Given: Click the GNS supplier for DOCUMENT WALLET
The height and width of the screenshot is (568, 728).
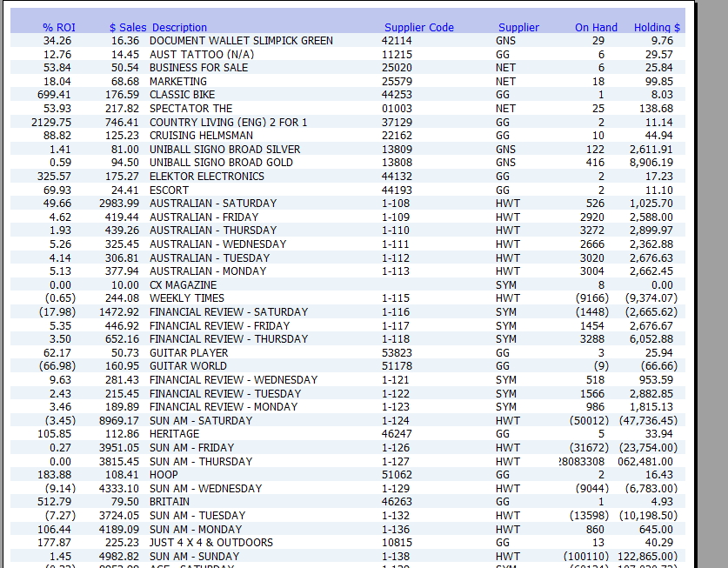Looking at the screenshot, I should pos(505,41).
